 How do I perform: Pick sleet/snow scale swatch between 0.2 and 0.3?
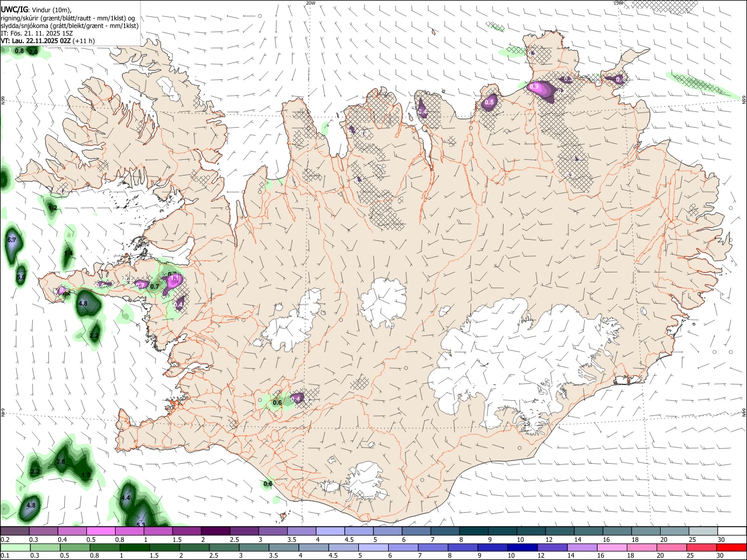click(15, 531)
